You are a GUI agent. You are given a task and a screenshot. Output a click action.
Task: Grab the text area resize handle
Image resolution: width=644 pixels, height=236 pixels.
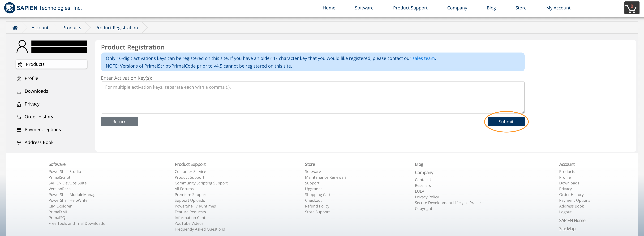(523, 112)
